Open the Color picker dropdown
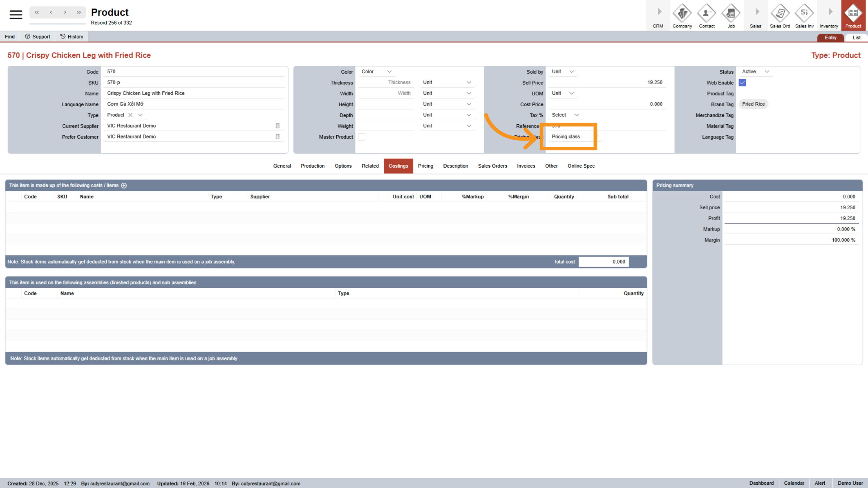The width and height of the screenshot is (868, 488). pyautogui.click(x=376, y=71)
